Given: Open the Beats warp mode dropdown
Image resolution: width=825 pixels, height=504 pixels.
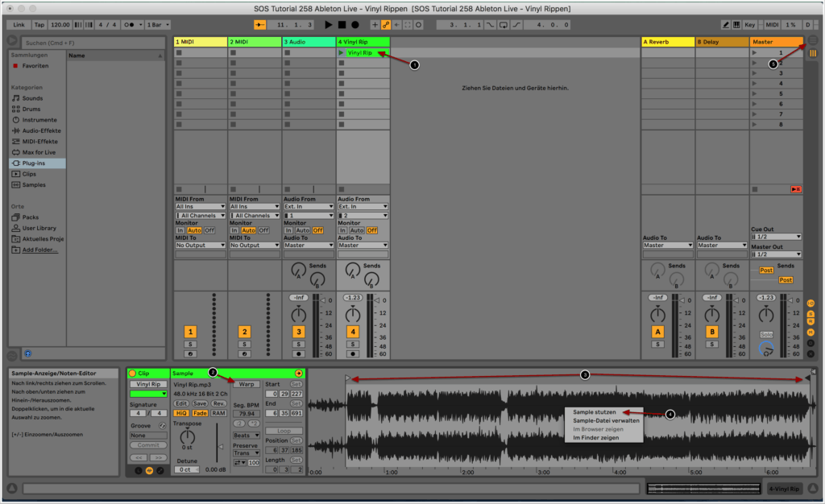Looking at the screenshot, I should coord(246,436).
